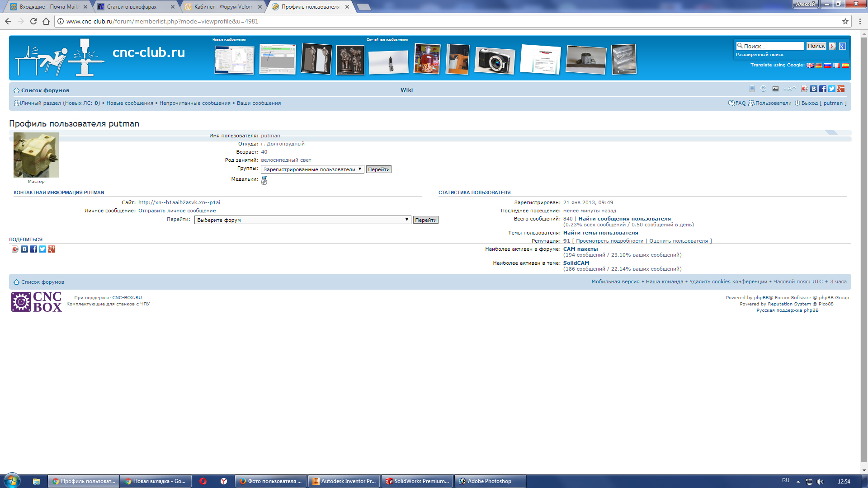Expand the Выберите форум dropdown

tap(302, 220)
